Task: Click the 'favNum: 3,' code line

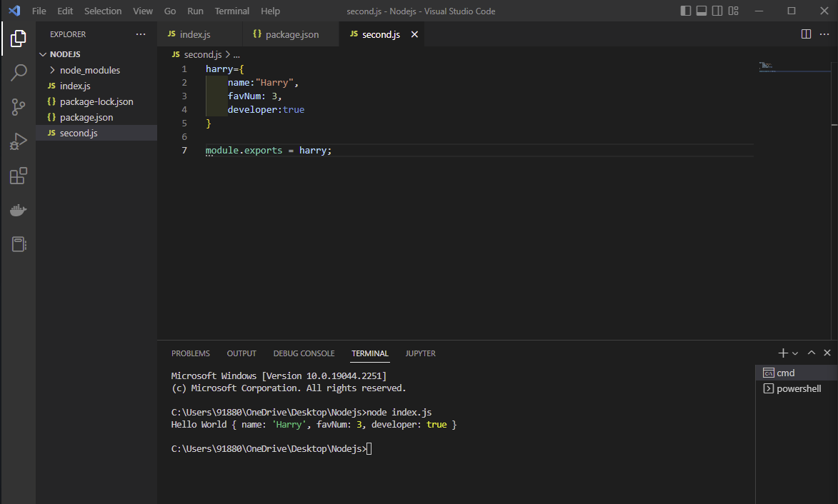Action: click(x=254, y=96)
